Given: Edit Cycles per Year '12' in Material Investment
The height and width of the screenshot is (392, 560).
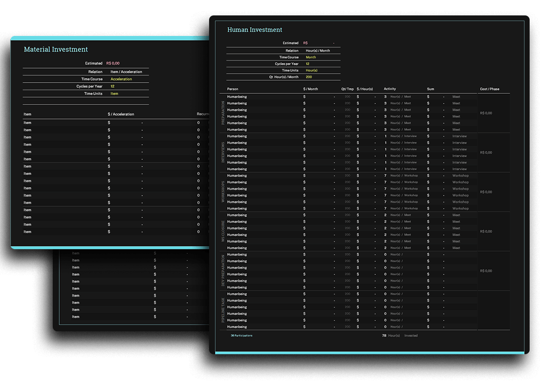Looking at the screenshot, I should point(112,86).
